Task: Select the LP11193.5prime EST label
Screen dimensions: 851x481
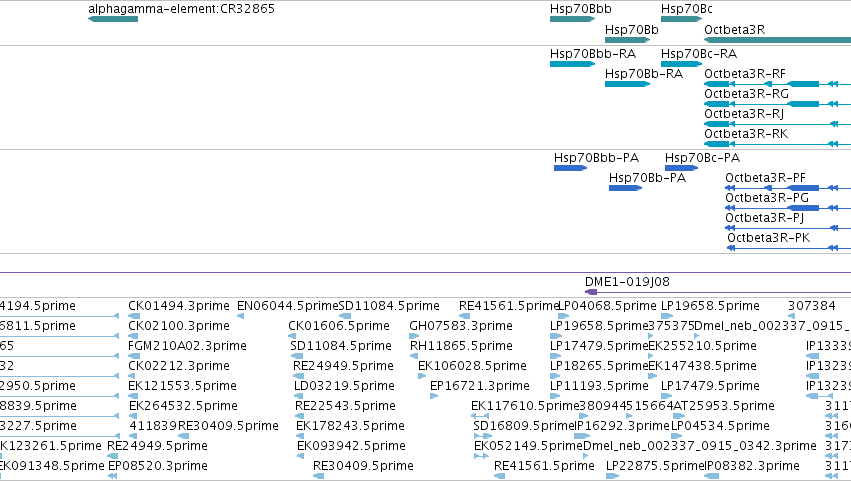Action: [599, 386]
